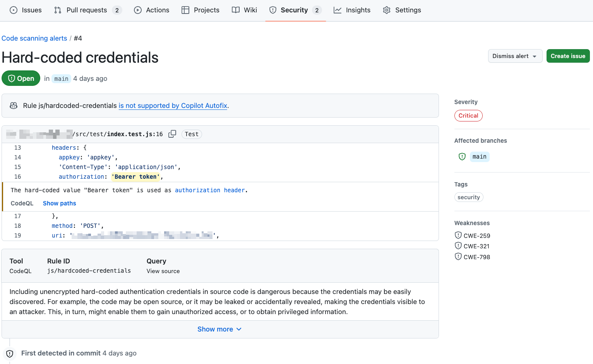Screen dimensions: 593x364
Task: Open the Dismiss alert dropdown
Action: click(x=515, y=56)
